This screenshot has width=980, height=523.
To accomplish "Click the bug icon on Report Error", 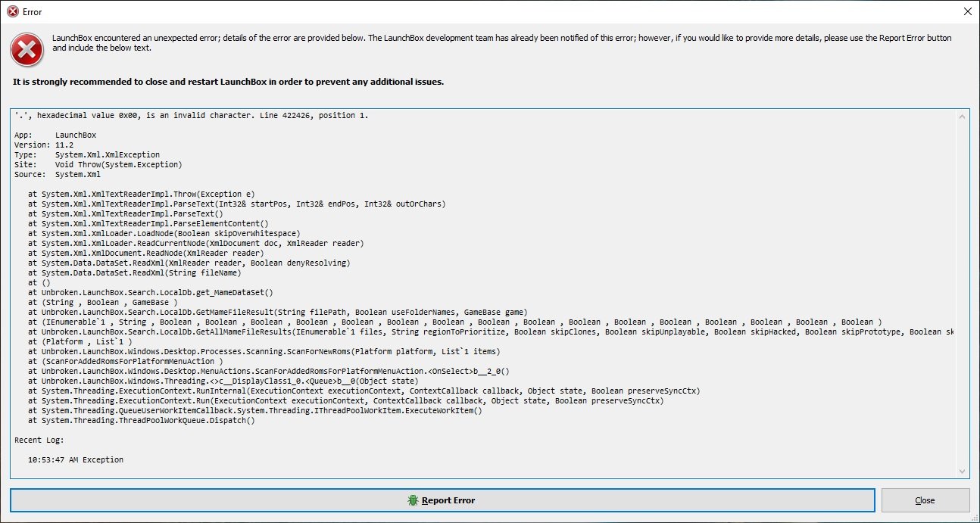I will (413, 500).
